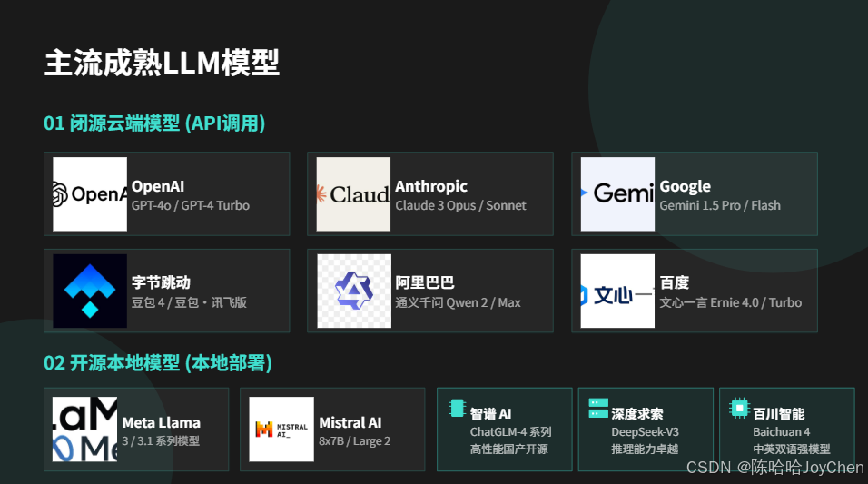The image size is (868, 484).
Task: Click the 阿里巴巴 card title
Action: point(425,282)
